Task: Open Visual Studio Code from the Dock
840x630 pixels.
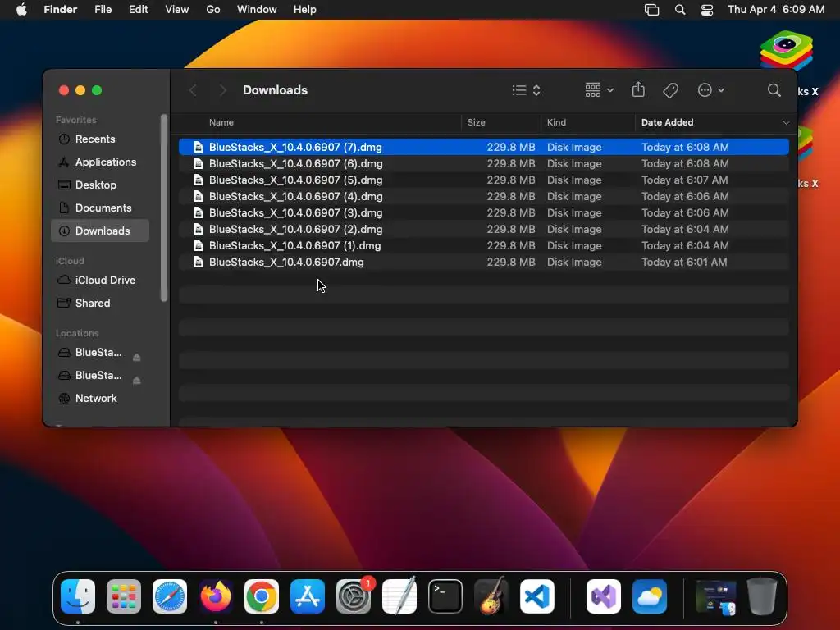Action: (536, 596)
